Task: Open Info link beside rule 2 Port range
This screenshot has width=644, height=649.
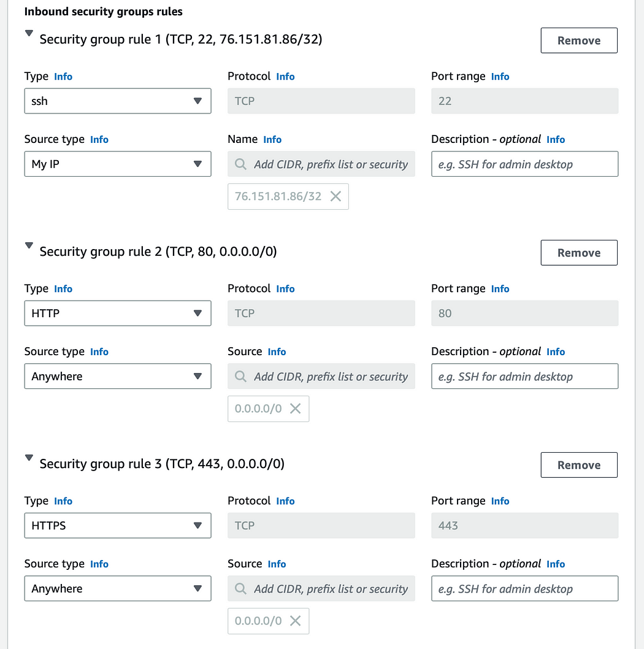Action: (x=500, y=289)
